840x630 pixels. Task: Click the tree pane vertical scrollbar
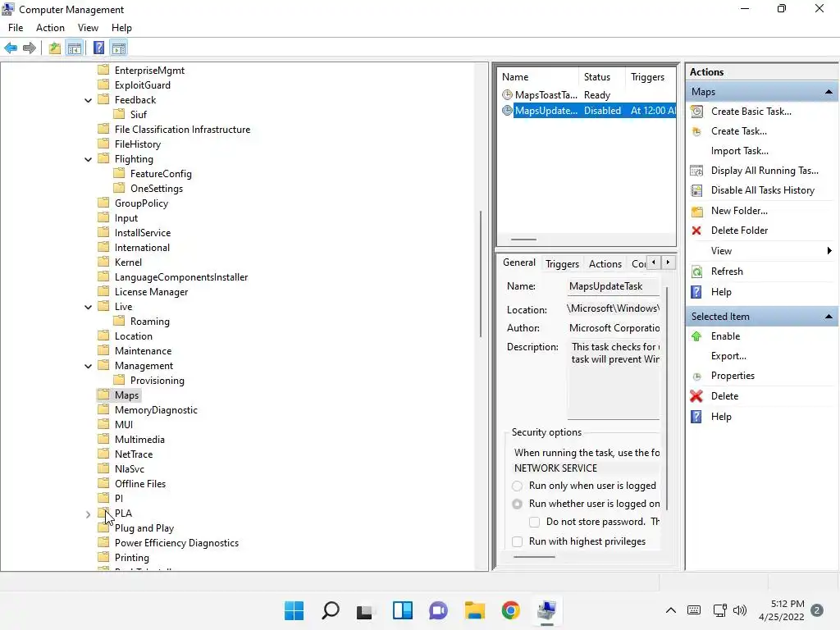(481, 273)
